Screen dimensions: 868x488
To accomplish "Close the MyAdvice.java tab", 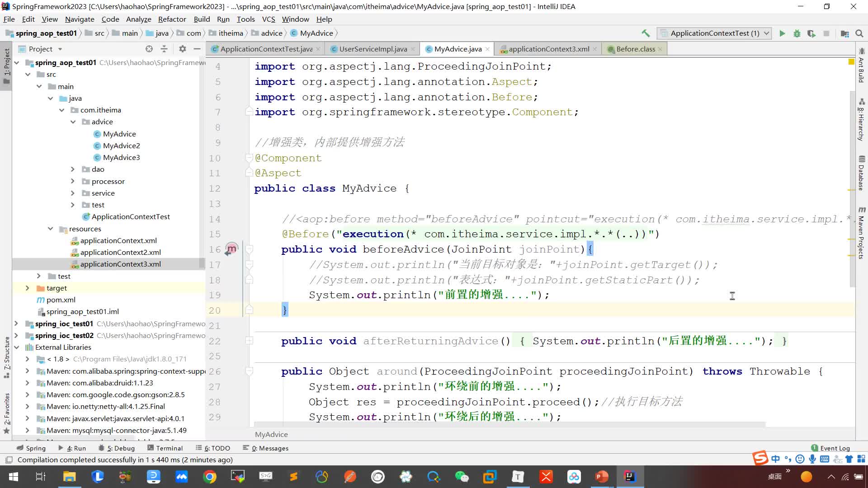I will point(487,49).
